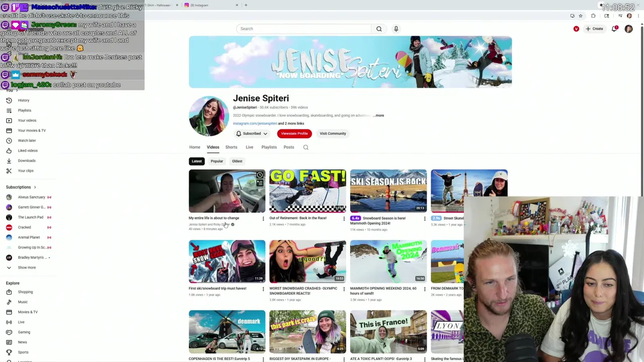Viewport: 644px width, 362px height.
Task: Open the instagram.com/jenisespiteri link
Action: pyautogui.click(x=255, y=123)
